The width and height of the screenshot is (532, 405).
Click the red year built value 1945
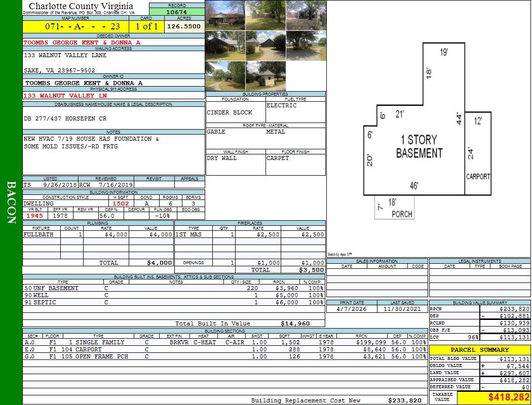(x=35, y=216)
